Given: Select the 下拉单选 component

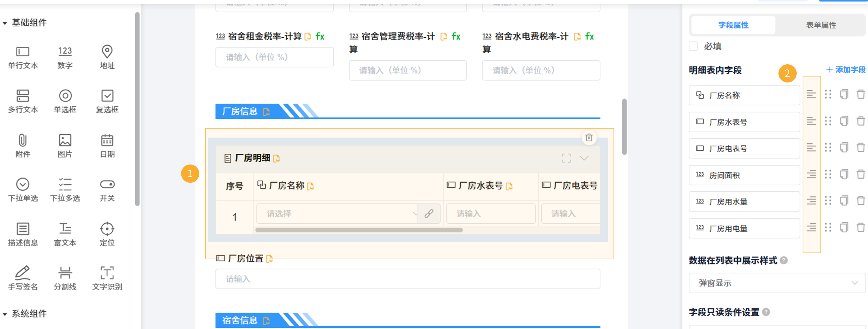Looking at the screenshot, I should coord(23,190).
